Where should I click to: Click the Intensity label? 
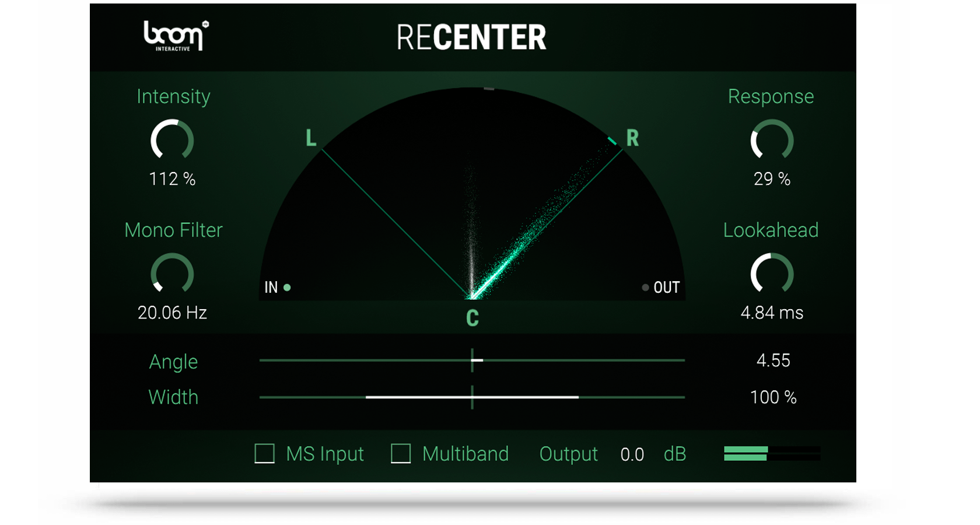coord(173,96)
